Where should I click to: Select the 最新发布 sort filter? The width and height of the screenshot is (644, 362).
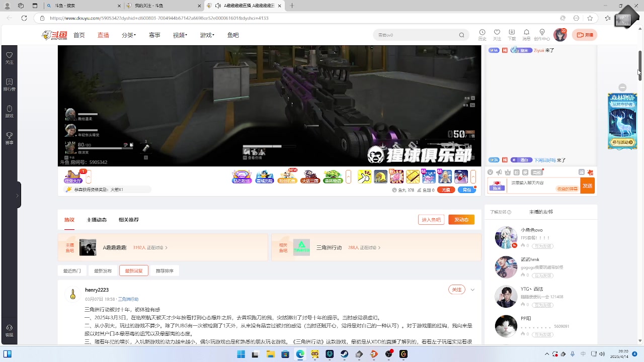pos(103,270)
